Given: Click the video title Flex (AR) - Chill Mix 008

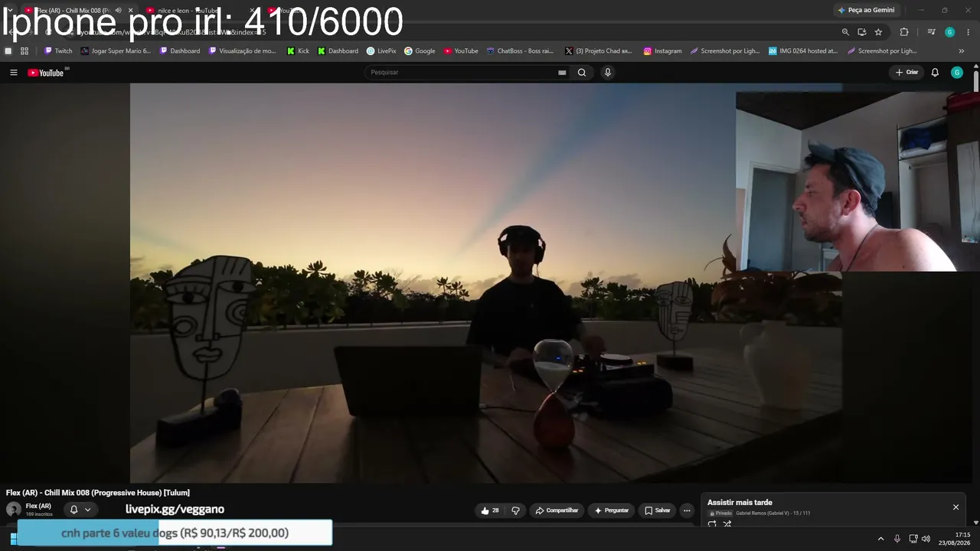Looking at the screenshot, I should click(98, 493).
